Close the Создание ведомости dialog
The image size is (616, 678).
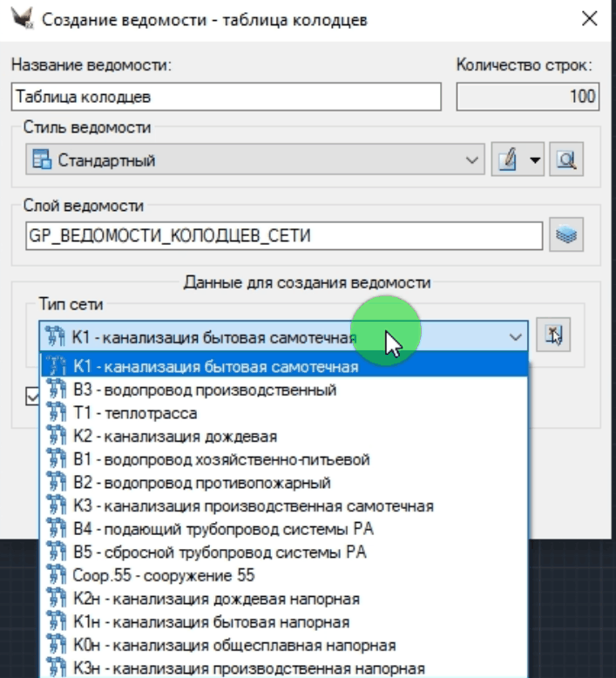(589, 19)
